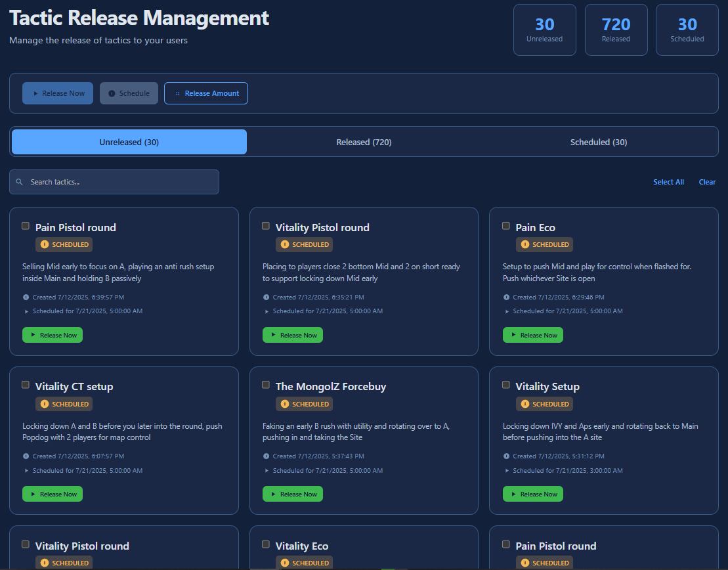
Task: Click play icon beside MongolZ Forcebuy scheduled date
Action: pos(267,471)
